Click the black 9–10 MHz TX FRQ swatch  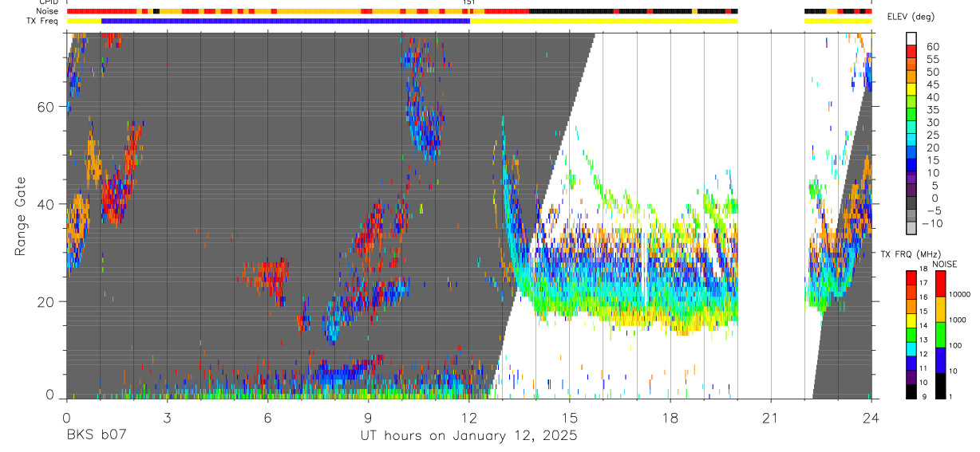[x=911, y=391]
